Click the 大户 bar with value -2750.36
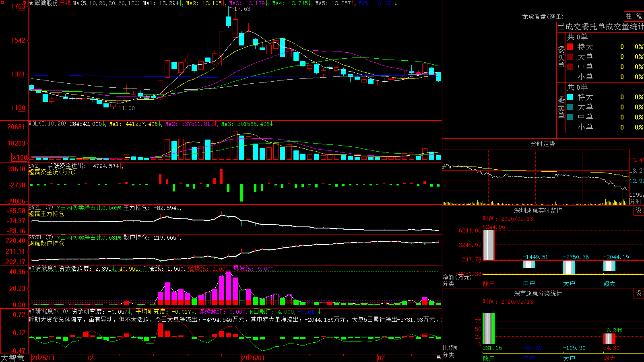Image resolution: width=644 pixels, height=362 pixels. (569, 267)
